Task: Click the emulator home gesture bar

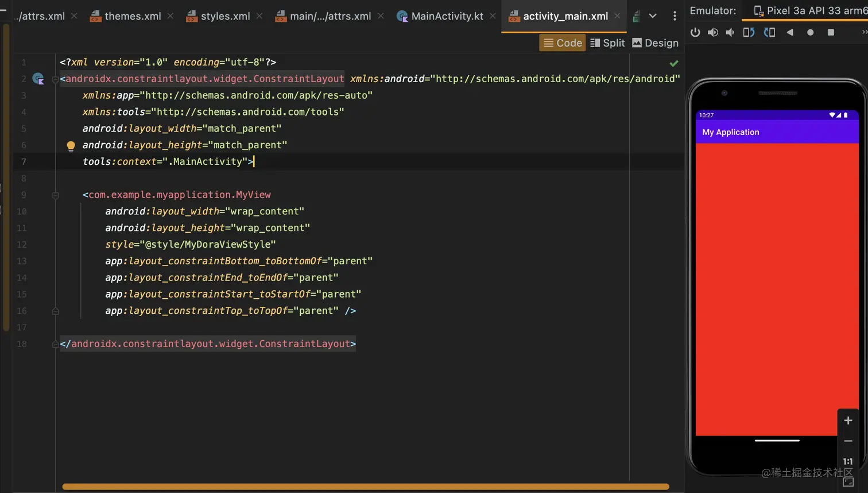Action: click(x=777, y=441)
